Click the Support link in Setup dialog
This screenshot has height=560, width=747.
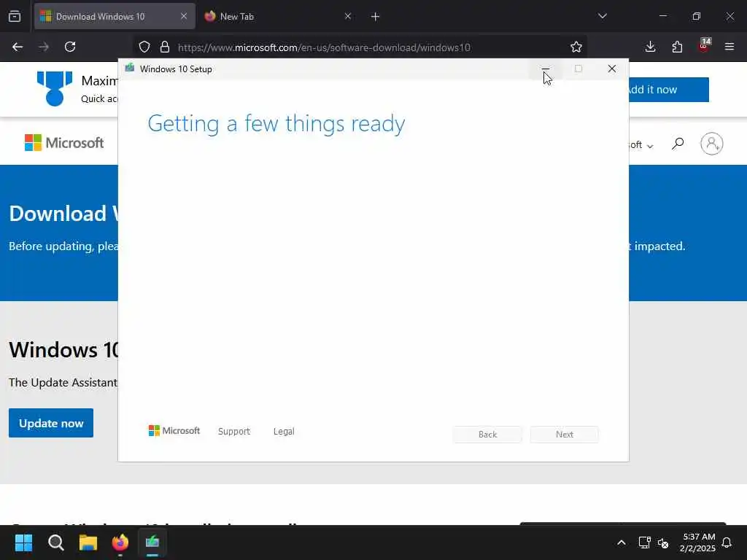(234, 431)
